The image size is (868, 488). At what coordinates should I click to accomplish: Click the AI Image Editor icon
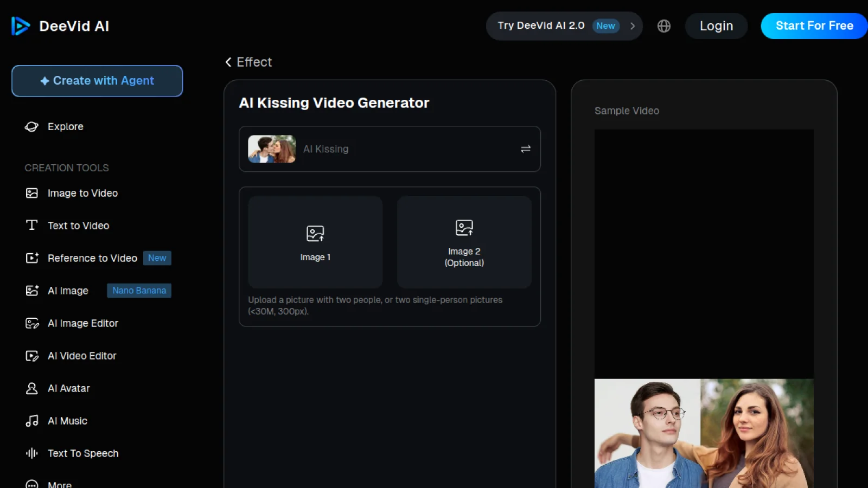[x=32, y=323]
